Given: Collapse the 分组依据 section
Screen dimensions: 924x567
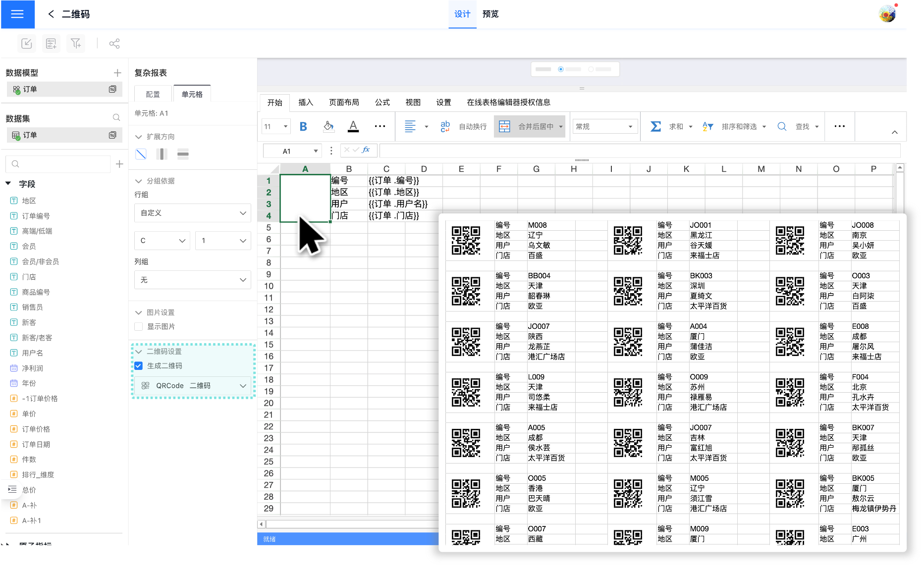Looking at the screenshot, I should [x=139, y=181].
